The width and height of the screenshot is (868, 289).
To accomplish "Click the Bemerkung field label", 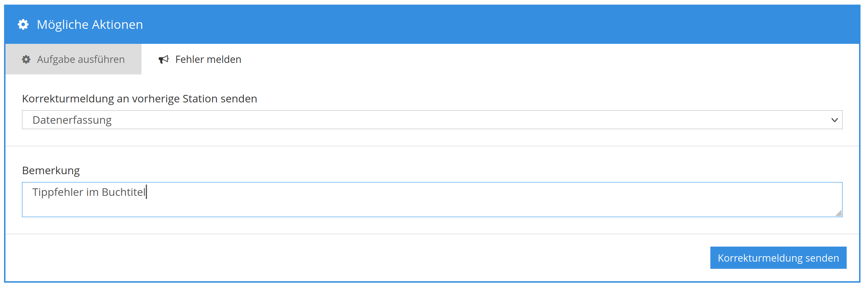I will (51, 171).
